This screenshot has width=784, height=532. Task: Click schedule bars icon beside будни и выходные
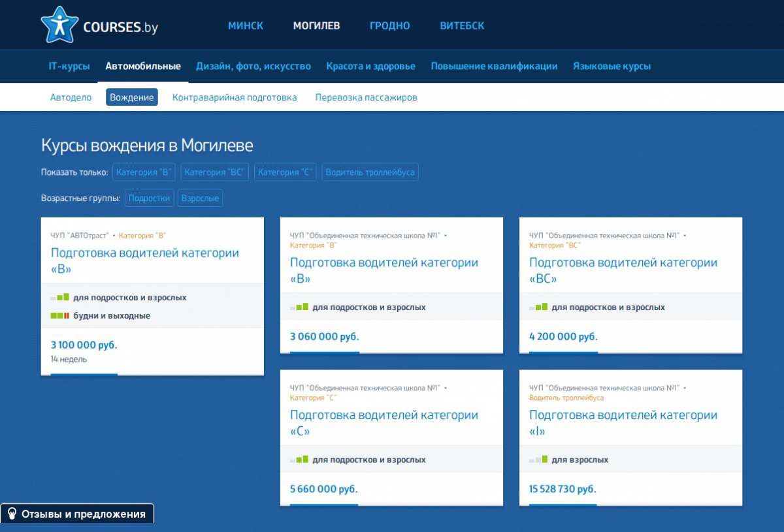[x=60, y=316]
